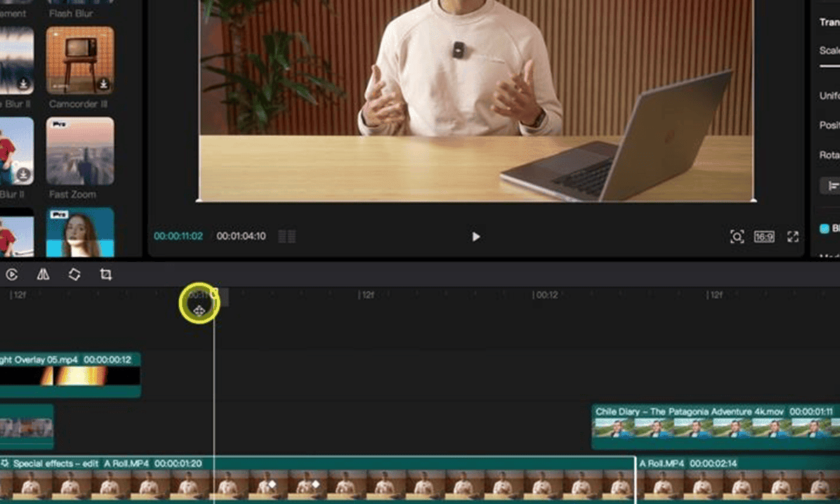This screenshot has height=504, width=840.
Task: Select the Crop tool in the timeline toolbar
Action: click(106, 274)
